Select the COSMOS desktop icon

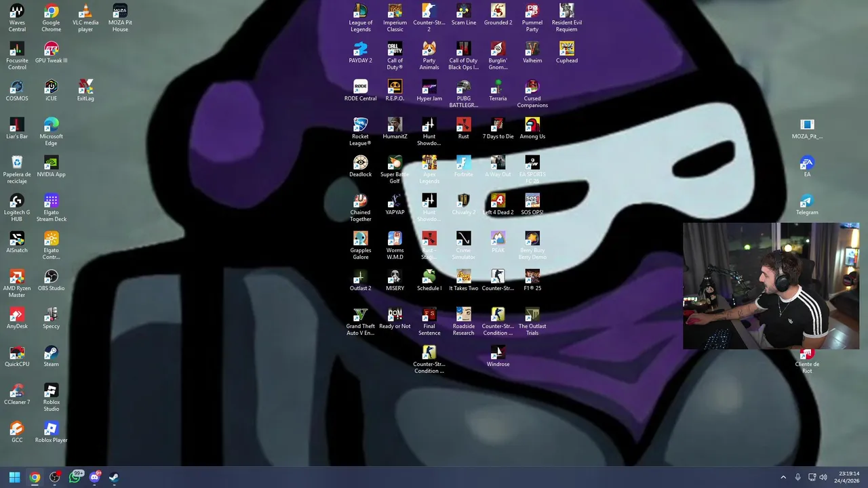point(17,91)
